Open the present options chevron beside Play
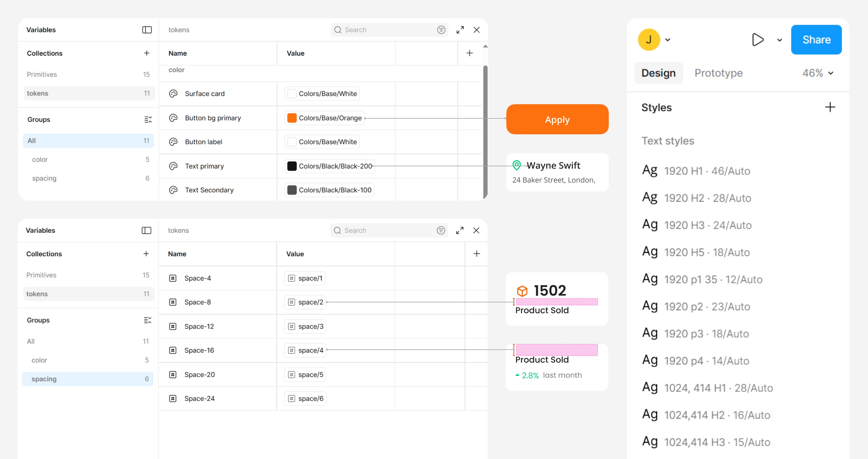868x459 pixels. point(779,40)
